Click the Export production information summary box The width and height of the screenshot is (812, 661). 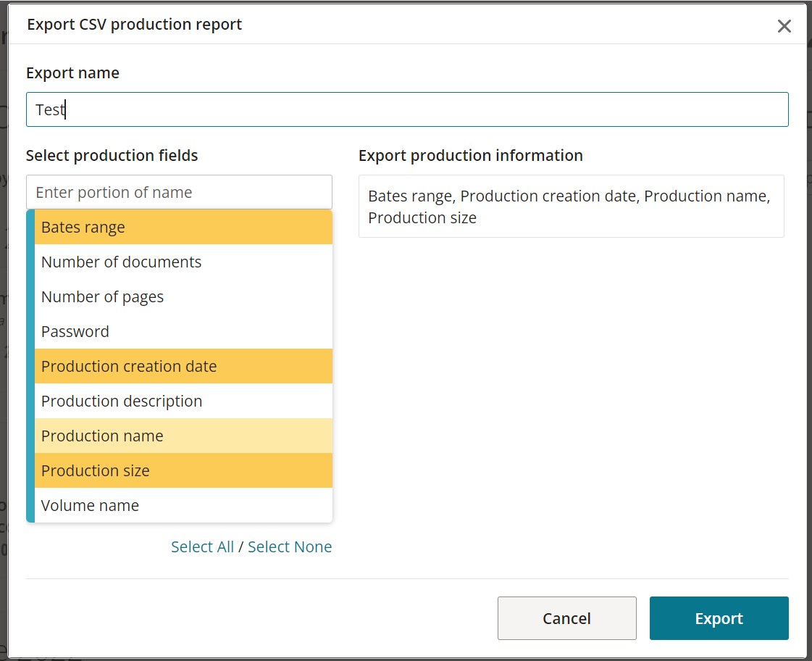pyautogui.click(x=572, y=206)
